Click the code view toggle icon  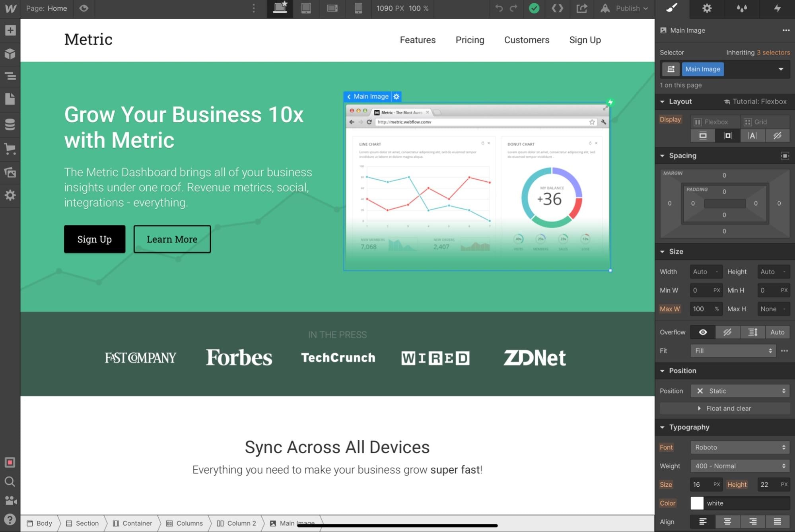557,8
